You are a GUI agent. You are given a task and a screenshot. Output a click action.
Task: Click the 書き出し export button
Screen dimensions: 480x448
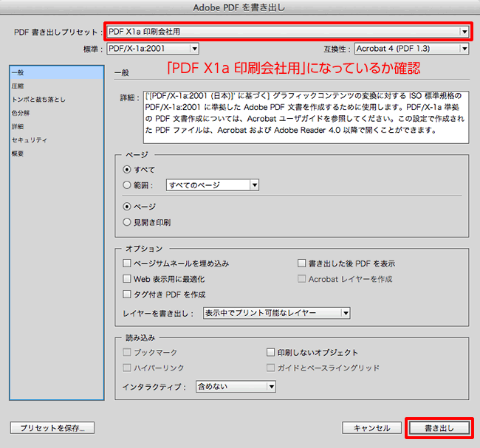[x=439, y=428]
